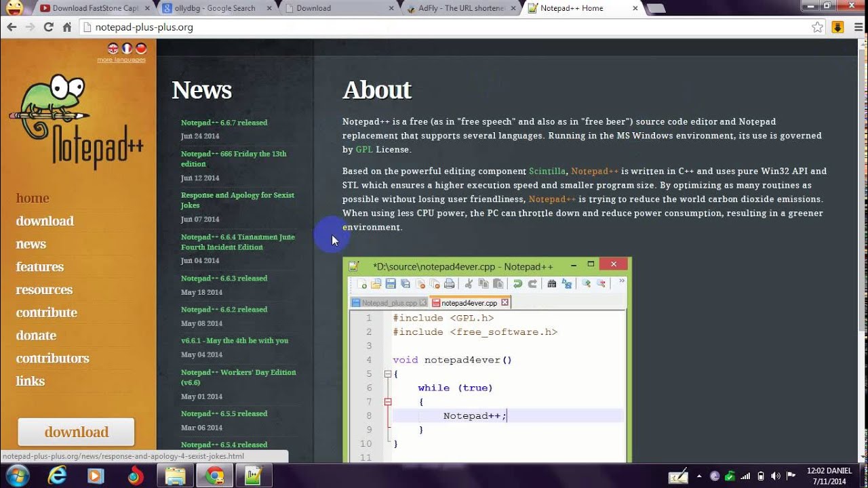This screenshot has width=868, height=488.
Task: Open a new browser tab
Action: pyautogui.click(x=656, y=9)
